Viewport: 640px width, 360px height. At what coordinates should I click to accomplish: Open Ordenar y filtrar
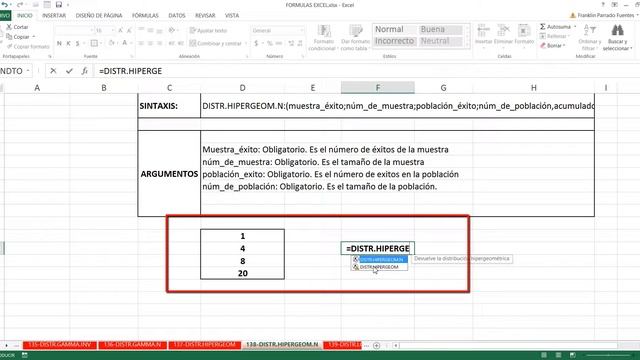(x=589, y=38)
